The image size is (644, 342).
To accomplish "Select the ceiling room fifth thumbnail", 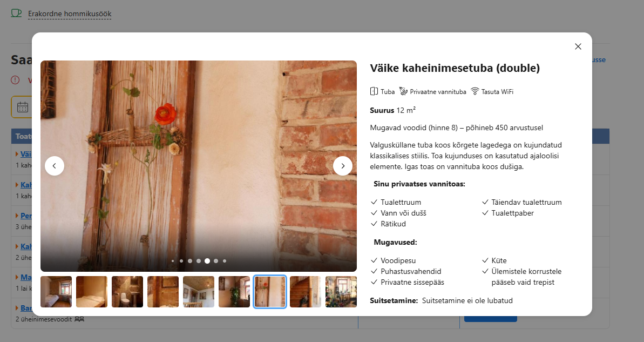I will click(x=198, y=292).
